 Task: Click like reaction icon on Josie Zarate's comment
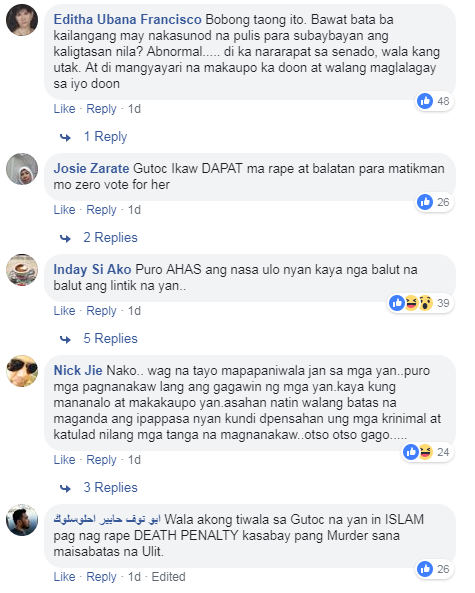425,202
